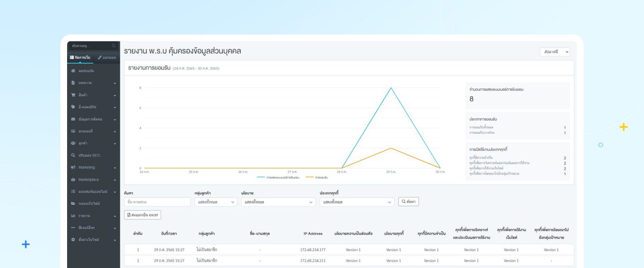Click the tag icon for อี-คอมเมิร์ซ
Image resolution: width=644 pixels, height=268 pixels.
(73, 107)
